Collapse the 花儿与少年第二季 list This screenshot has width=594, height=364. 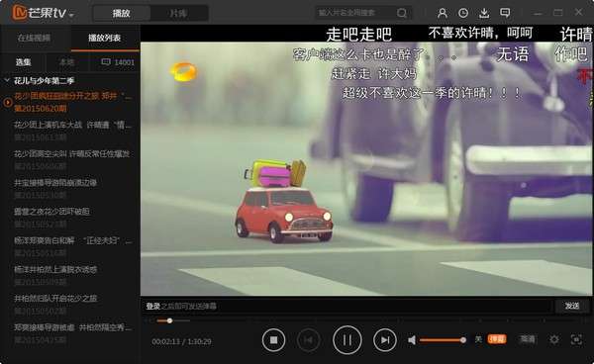(7, 80)
